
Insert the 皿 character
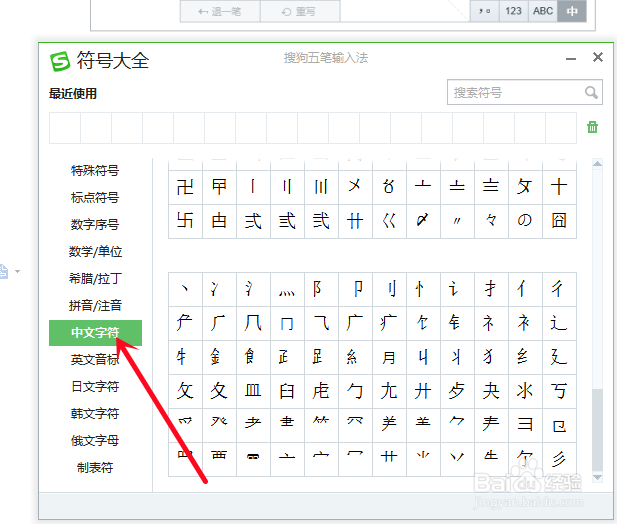(253, 391)
